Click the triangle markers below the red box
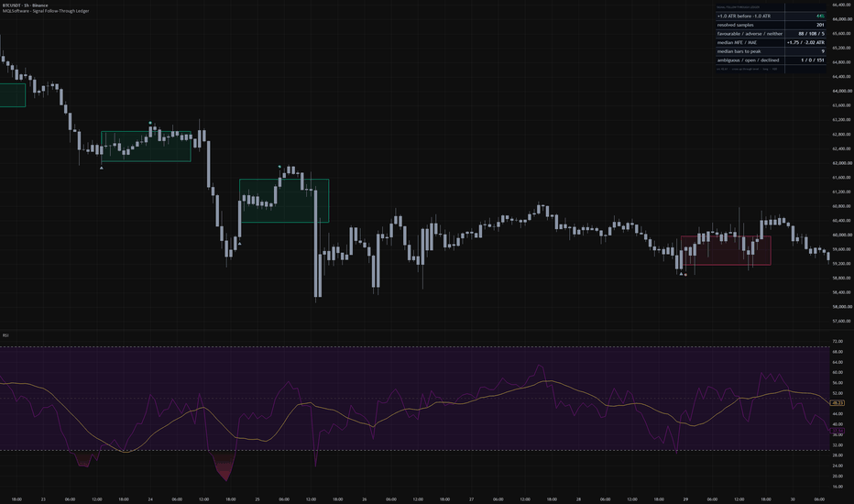Image resolution: width=854 pixels, height=504 pixels. (683, 274)
